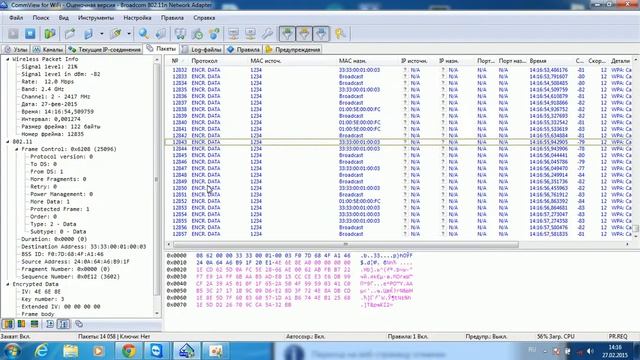Open Google Chrome from the taskbar
Screen dimensions: 640x360
[129, 351]
